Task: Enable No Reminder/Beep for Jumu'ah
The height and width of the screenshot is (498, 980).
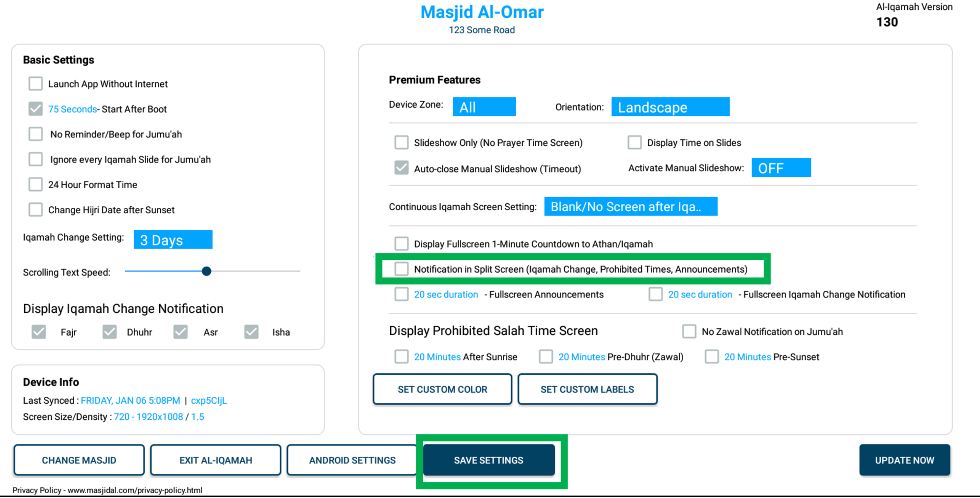Action: tap(35, 134)
